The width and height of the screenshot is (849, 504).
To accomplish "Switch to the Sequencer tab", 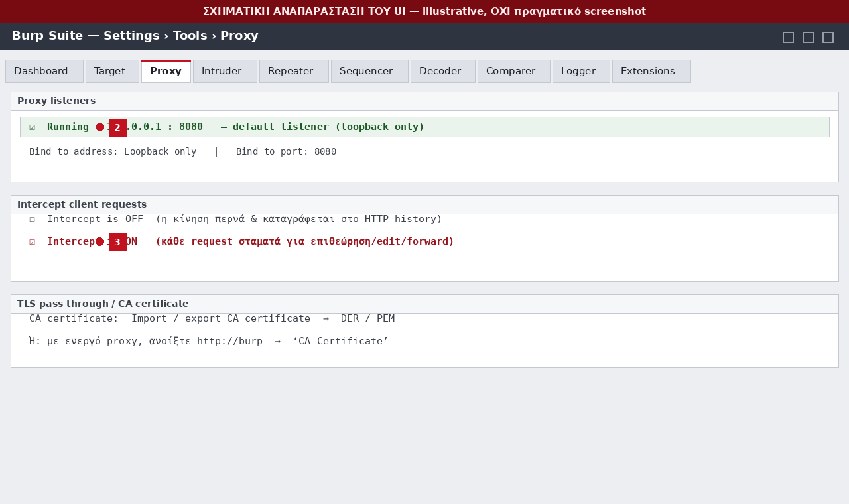I will tap(369, 71).
